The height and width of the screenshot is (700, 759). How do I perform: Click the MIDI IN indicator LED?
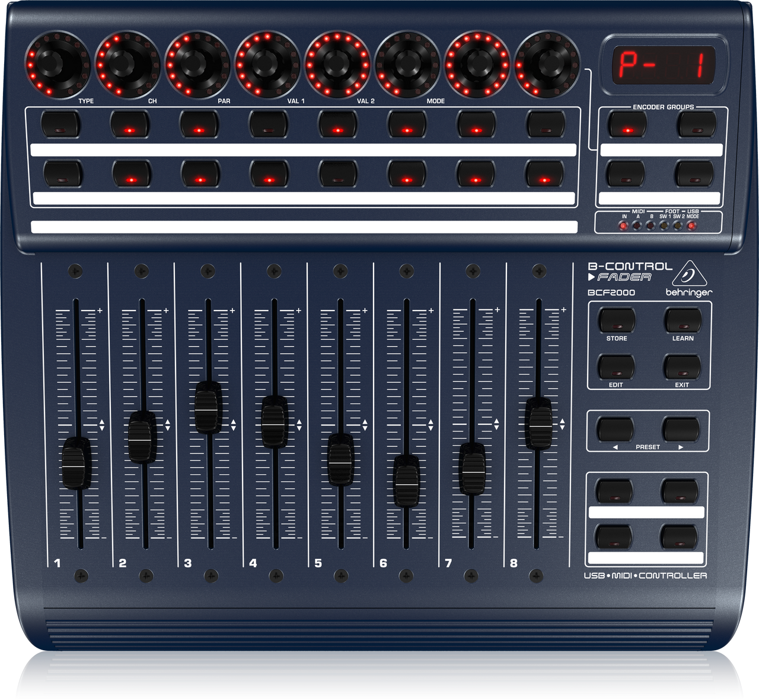(x=624, y=226)
